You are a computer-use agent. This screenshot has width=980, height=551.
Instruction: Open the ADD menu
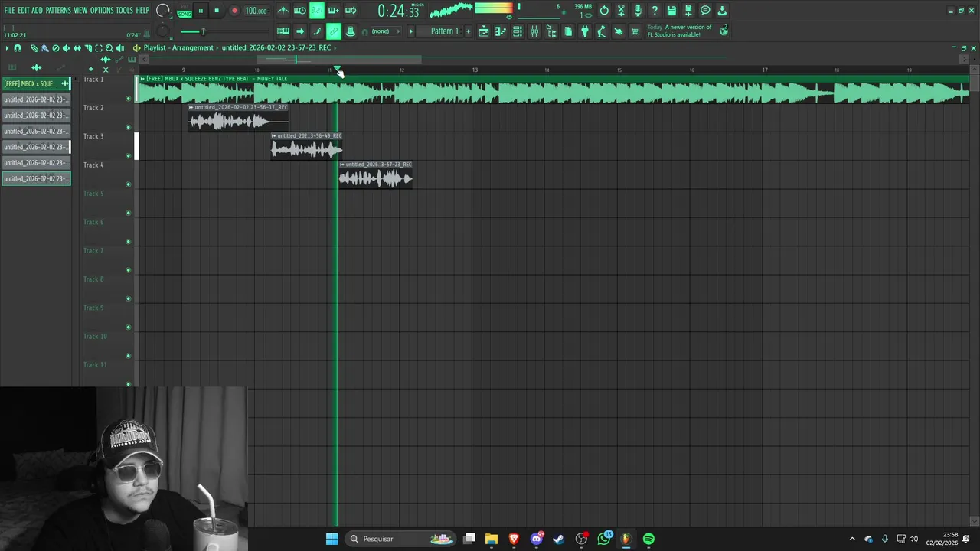37,11
